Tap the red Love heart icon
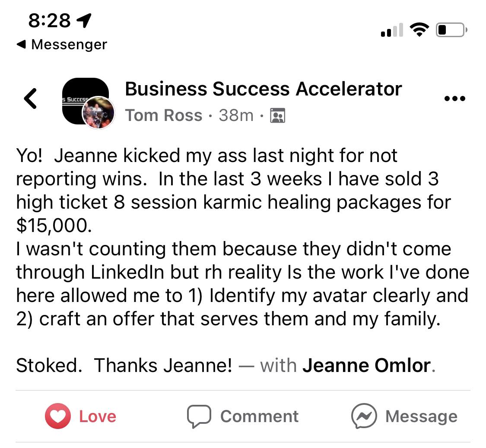The height and width of the screenshot is (448, 486). pos(57,416)
